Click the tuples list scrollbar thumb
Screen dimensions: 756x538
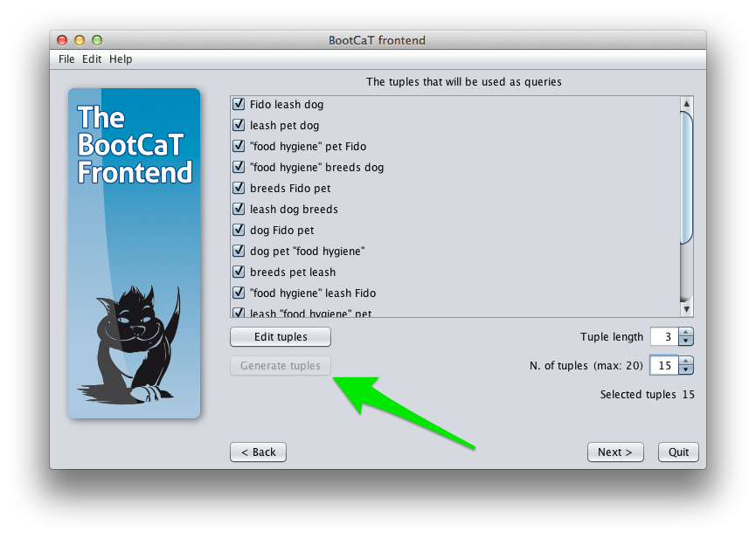[687, 177]
